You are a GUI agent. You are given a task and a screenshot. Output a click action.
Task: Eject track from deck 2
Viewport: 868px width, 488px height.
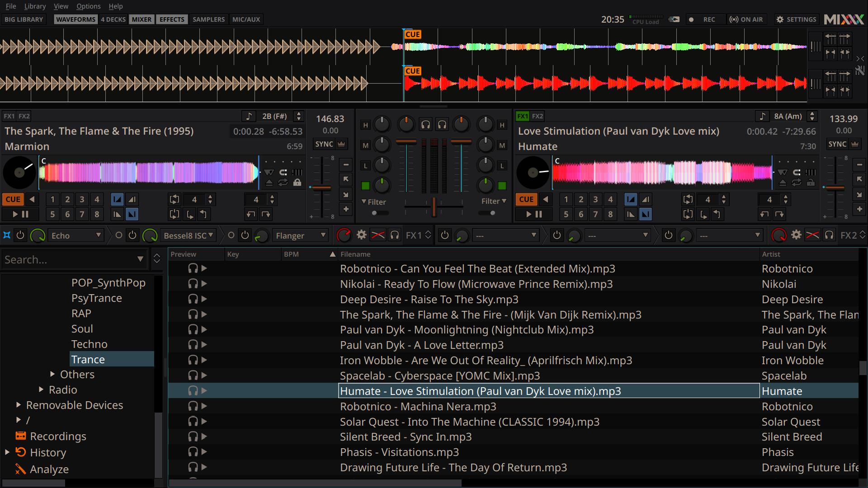783,183
